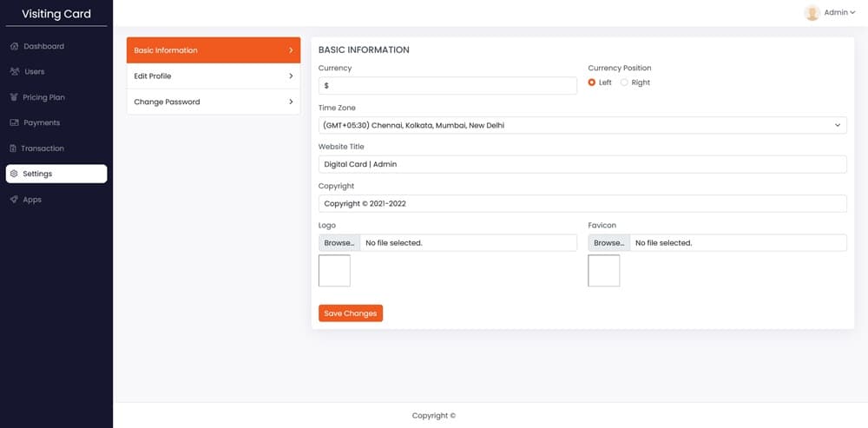Click the Settings gear icon in sidebar
868x428 pixels.
(14, 174)
